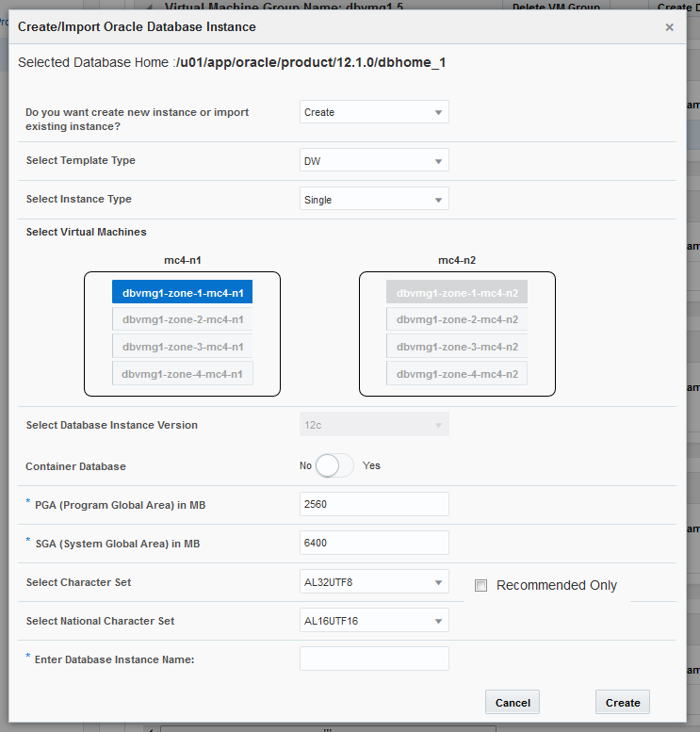Click the No label of Container Database

(305, 466)
